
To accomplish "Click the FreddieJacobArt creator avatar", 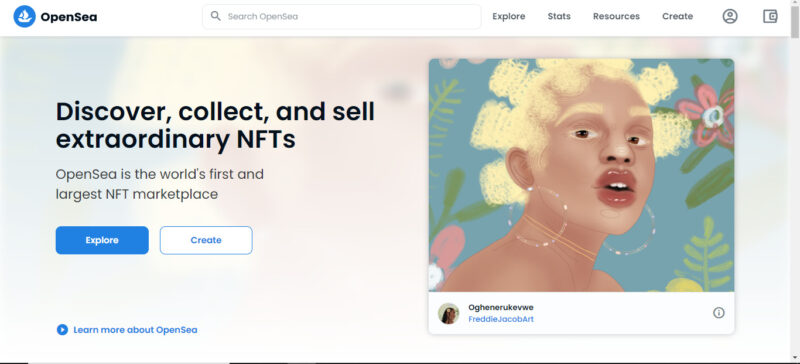I will coord(448,313).
